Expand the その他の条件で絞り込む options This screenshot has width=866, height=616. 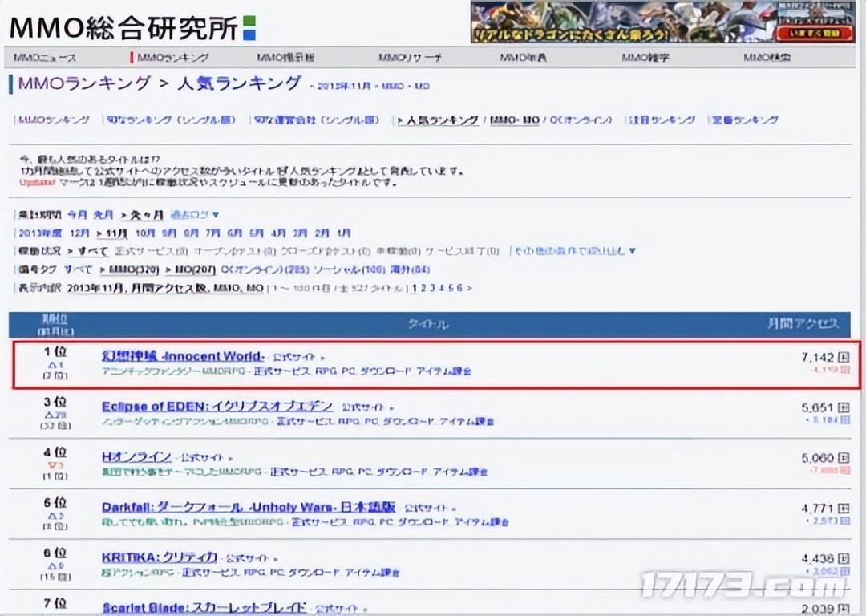(x=573, y=251)
